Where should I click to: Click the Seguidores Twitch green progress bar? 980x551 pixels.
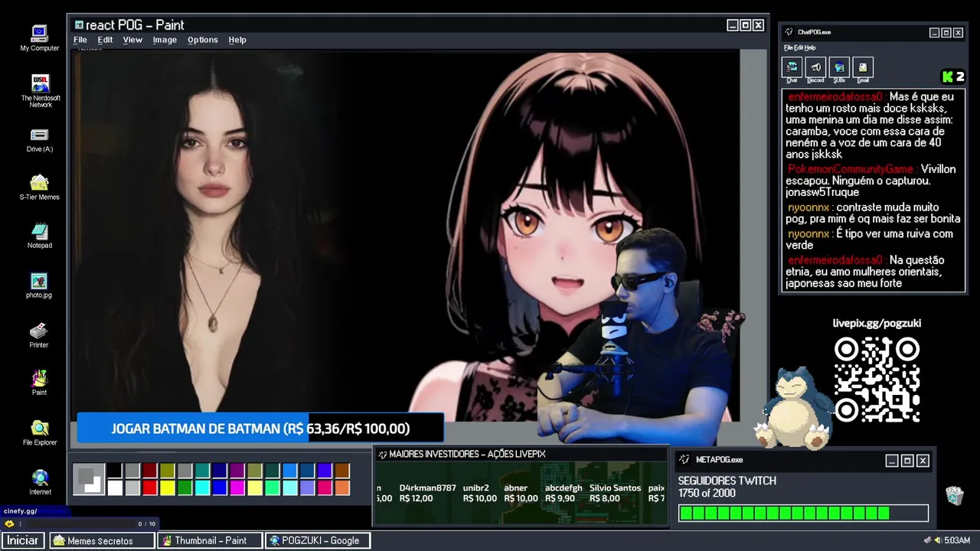coord(803,514)
